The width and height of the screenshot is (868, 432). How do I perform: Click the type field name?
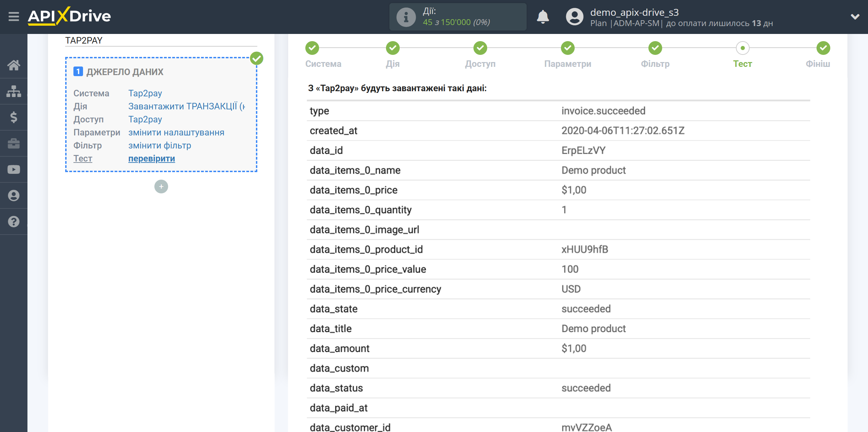[319, 111]
